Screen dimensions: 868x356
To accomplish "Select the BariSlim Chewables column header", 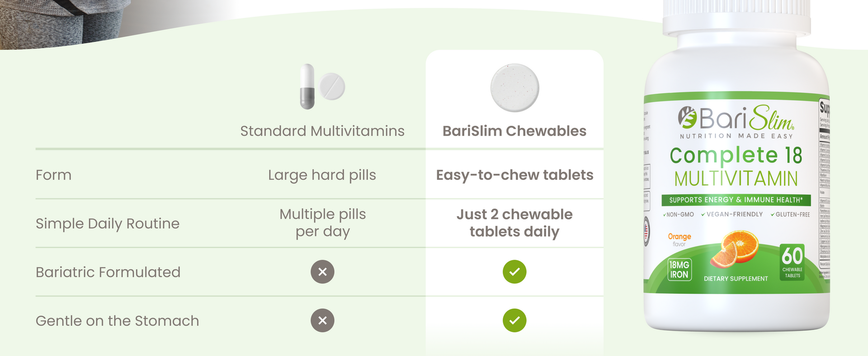I will pos(514,131).
